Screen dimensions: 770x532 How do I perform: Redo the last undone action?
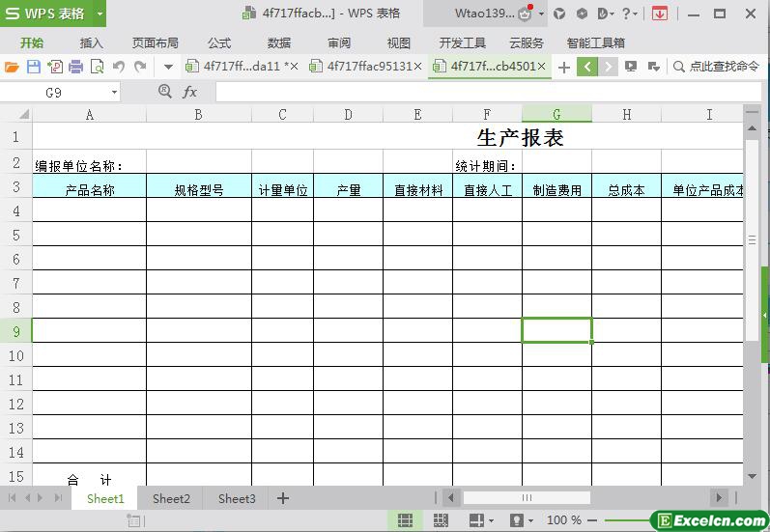tap(140, 67)
